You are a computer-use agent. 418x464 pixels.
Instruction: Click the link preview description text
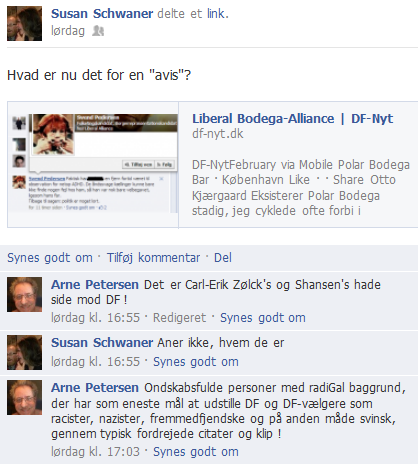click(x=301, y=188)
